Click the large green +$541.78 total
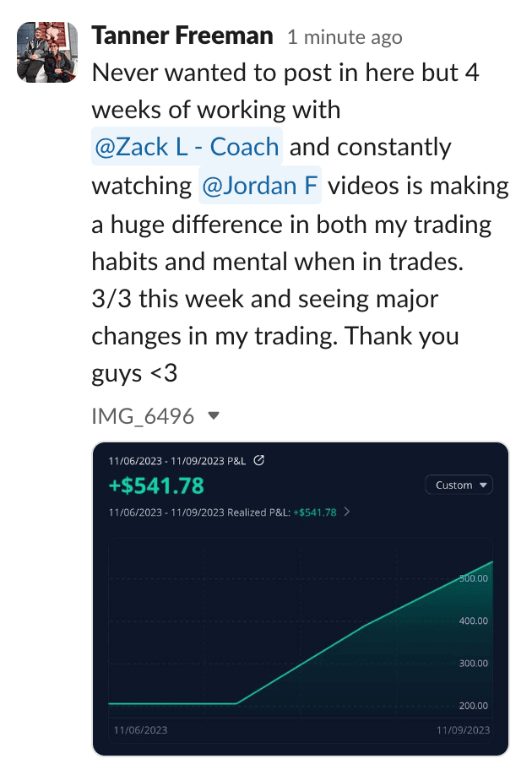This screenshot has height=775, width=532. (156, 486)
